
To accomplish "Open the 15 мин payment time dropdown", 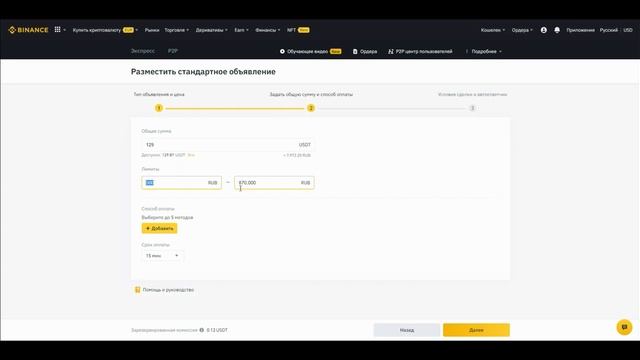I will pyautogui.click(x=162, y=256).
